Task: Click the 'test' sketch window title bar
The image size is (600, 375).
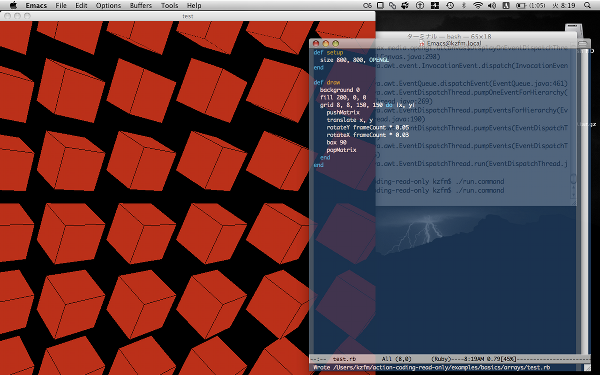Action: point(188,16)
